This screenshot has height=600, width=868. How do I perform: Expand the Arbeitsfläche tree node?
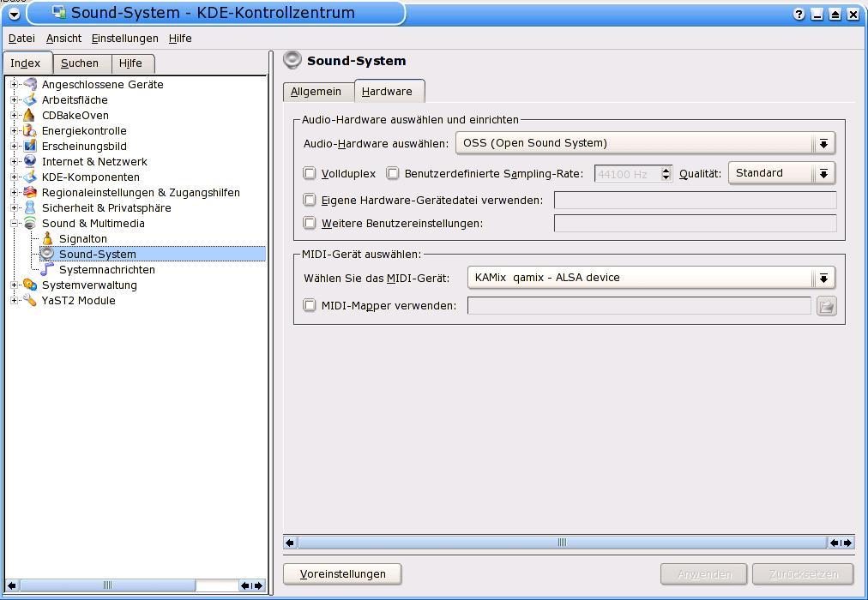pos(14,100)
